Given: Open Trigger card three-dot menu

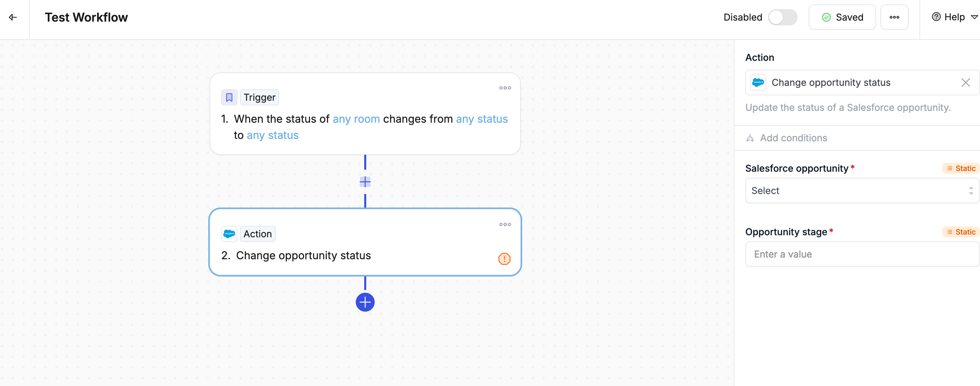Looking at the screenshot, I should (505, 88).
